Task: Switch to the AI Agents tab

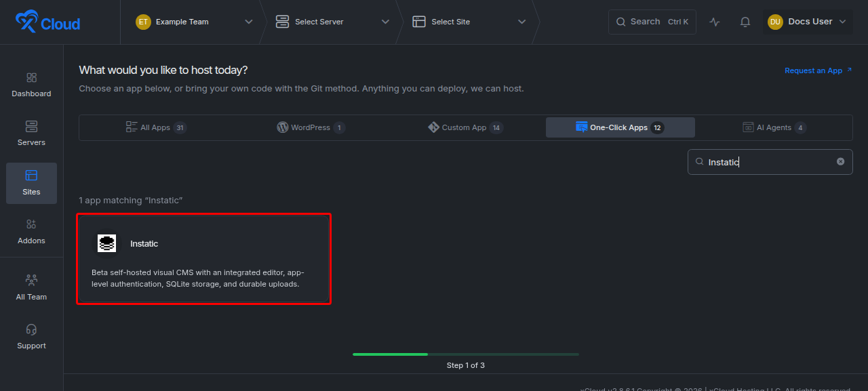Action: 774,127
